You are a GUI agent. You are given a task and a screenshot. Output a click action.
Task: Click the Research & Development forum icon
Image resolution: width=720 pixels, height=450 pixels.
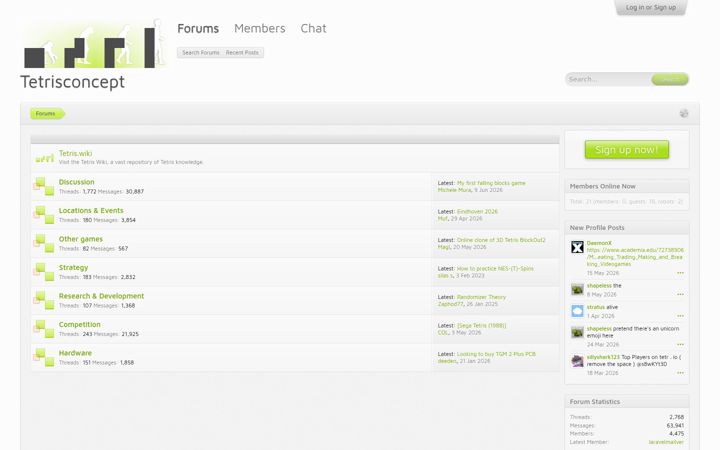click(x=44, y=300)
